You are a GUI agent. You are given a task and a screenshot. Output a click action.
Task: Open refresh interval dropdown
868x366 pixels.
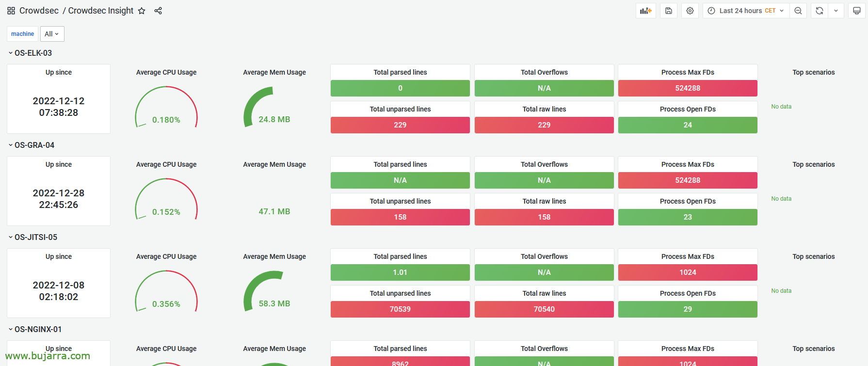(836, 11)
